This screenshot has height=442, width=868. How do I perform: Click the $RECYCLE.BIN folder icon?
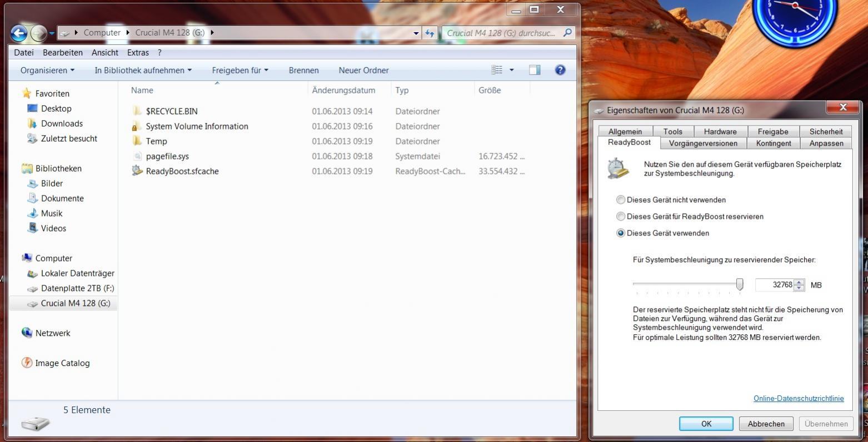137,111
